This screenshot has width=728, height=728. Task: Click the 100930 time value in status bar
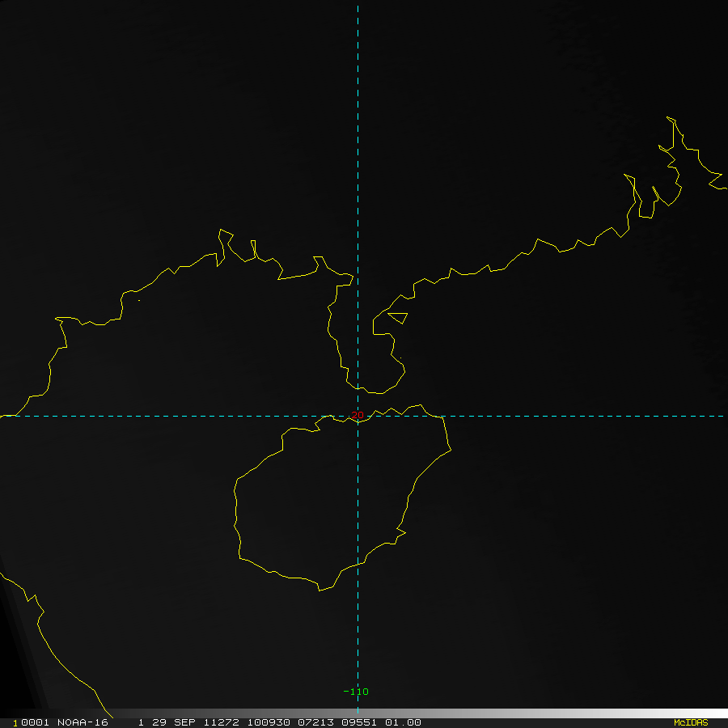point(269,722)
